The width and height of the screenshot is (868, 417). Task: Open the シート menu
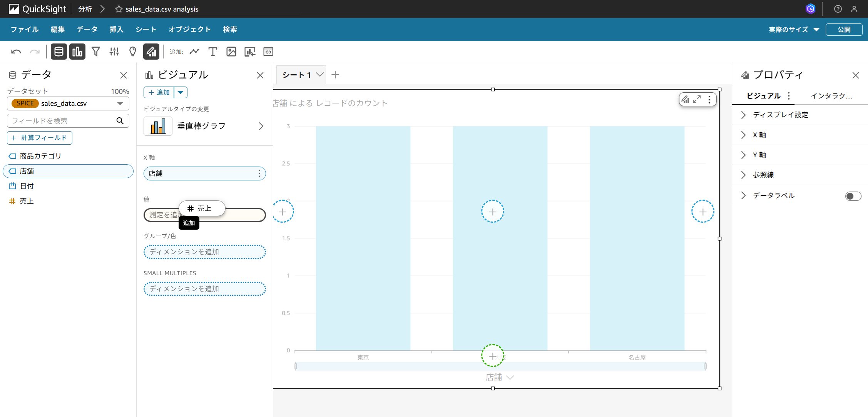146,30
